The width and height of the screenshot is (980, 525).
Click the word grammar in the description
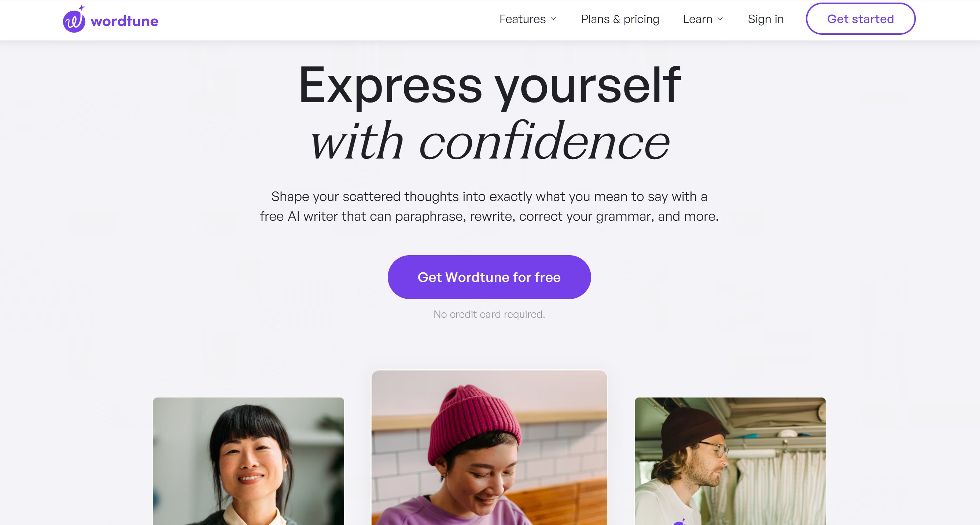[x=625, y=217]
